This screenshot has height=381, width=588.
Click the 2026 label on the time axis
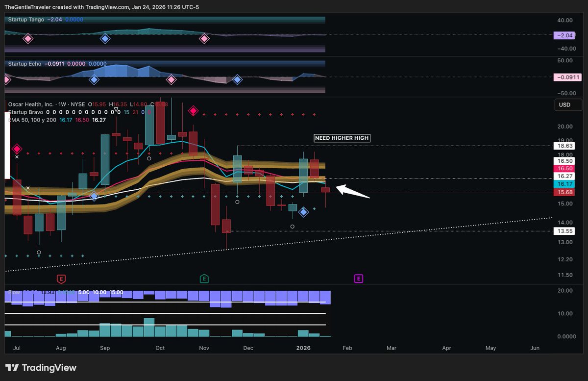[303, 348]
